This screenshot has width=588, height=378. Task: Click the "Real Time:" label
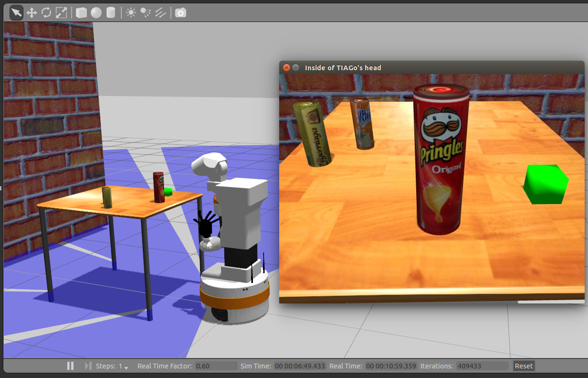click(346, 366)
